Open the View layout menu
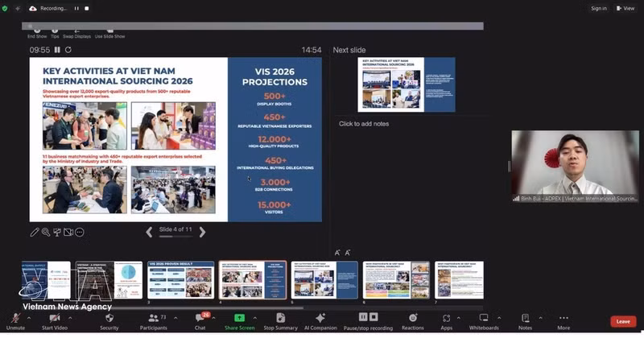 click(625, 8)
